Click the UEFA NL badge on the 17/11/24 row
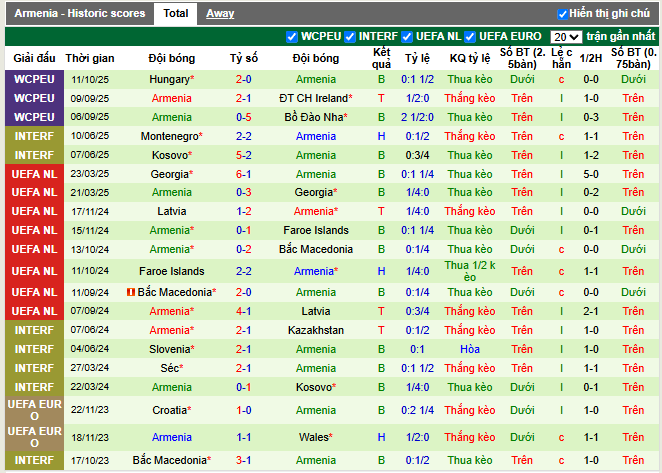662x473 pixels. (x=35, y=212)
